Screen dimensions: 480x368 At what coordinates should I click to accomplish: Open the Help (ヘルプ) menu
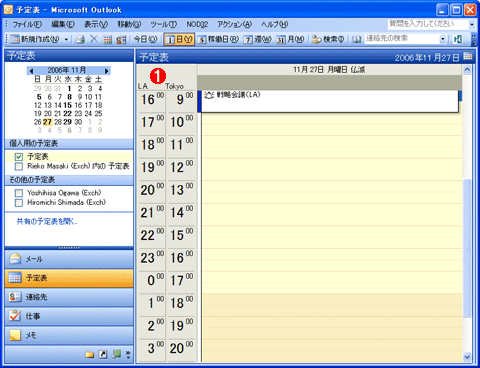(275, 24)
